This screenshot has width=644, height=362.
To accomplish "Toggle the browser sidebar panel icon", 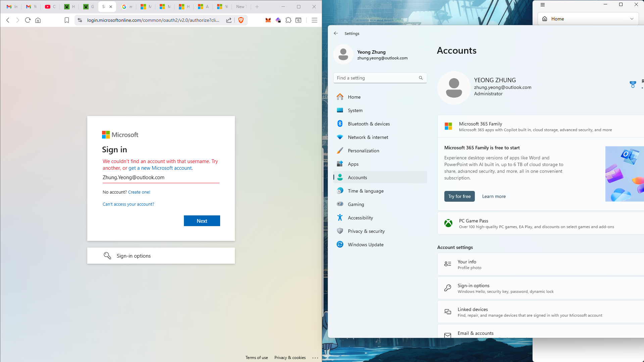I will coord(298,20).
